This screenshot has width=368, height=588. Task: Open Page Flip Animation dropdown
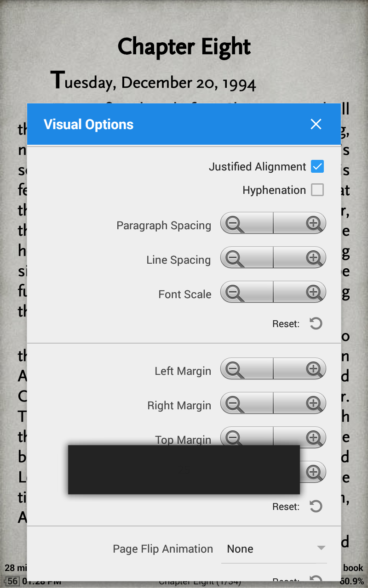[274, 549]
